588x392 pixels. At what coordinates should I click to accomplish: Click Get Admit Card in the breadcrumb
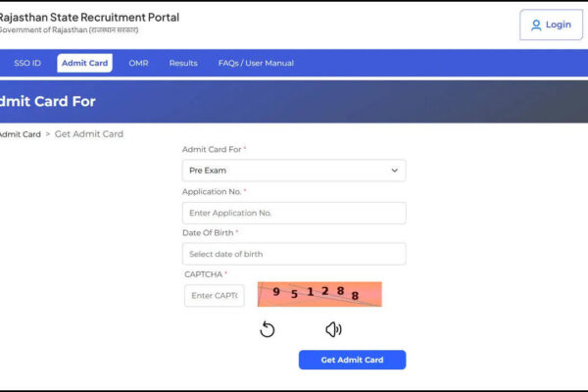pos(89,134)
